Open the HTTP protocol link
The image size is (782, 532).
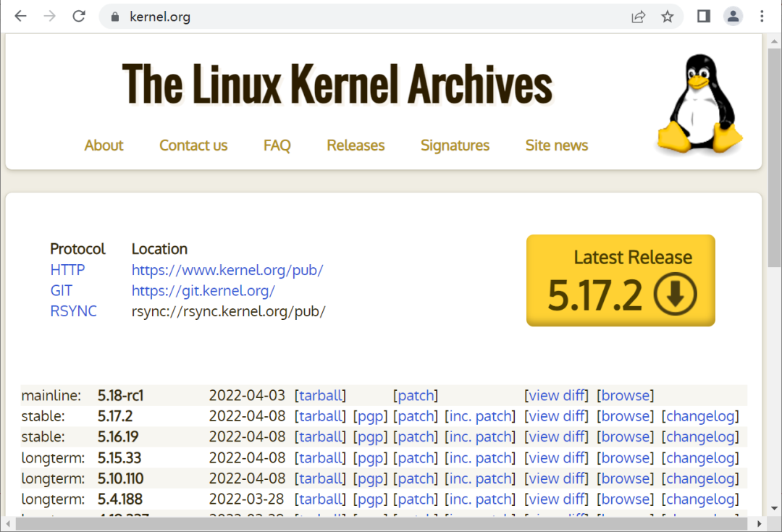(67, 270)
